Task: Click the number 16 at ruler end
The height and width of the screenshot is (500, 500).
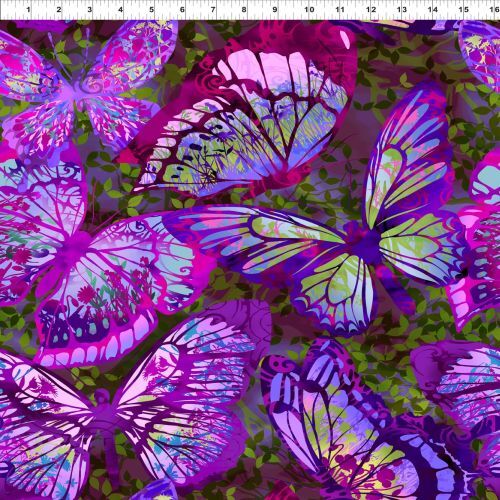Action: coord(494,9)
